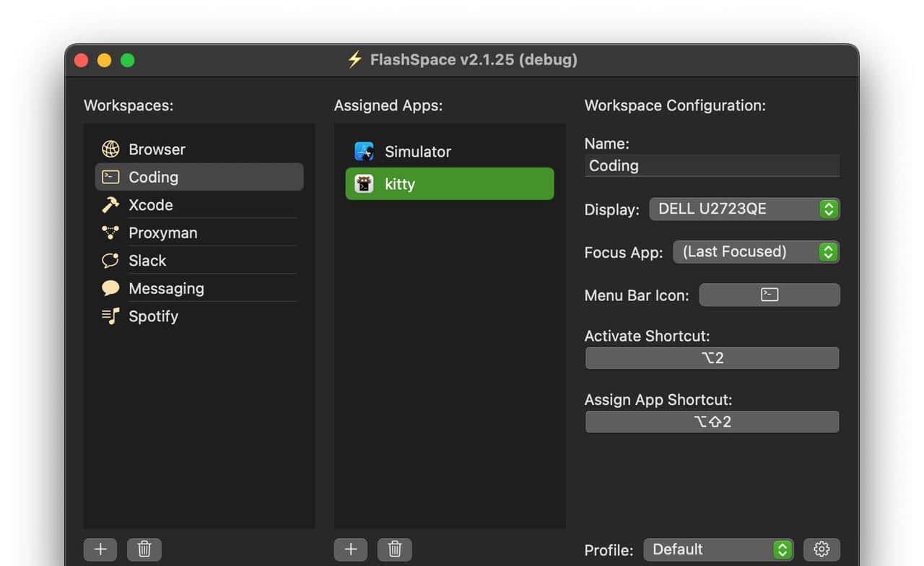The image size is (924, 566).
Task: Add a new workspace with plus button
Action: tap(100, 549)
